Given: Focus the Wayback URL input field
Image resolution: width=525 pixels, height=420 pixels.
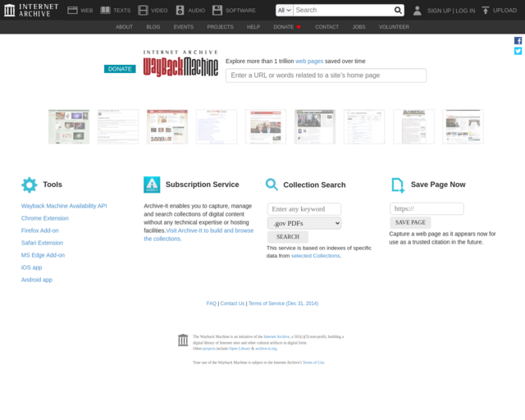Looking at the screenshot, I should tap(326, 75).
